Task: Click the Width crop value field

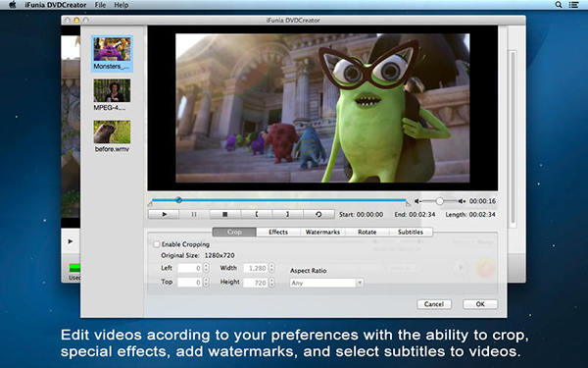Action: pos(256,268)
